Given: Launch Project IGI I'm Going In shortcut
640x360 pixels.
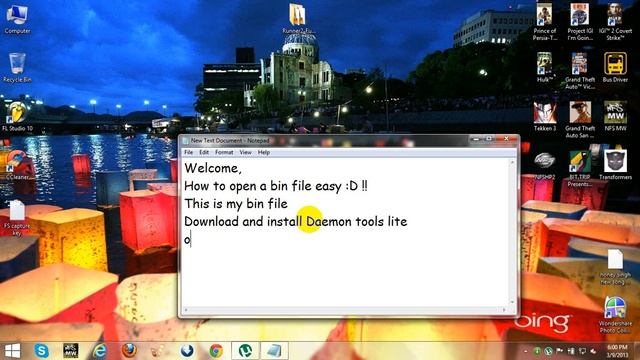Looking at the screenshot, I should (x=580, y=22).
